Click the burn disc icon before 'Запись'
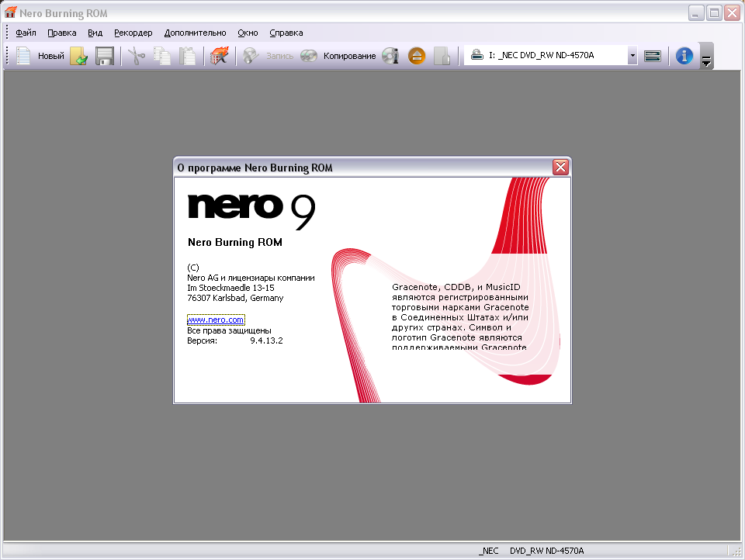 click(251, 56)
